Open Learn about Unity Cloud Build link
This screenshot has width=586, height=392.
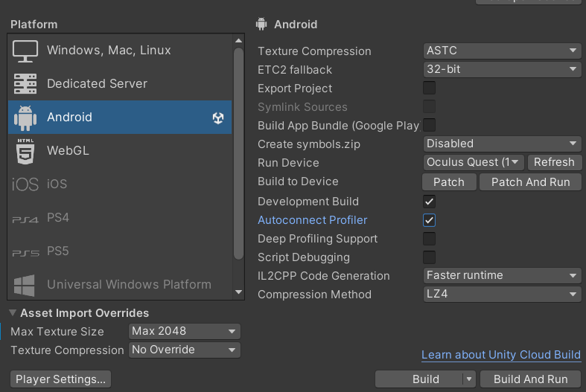[x=501, y=355]
